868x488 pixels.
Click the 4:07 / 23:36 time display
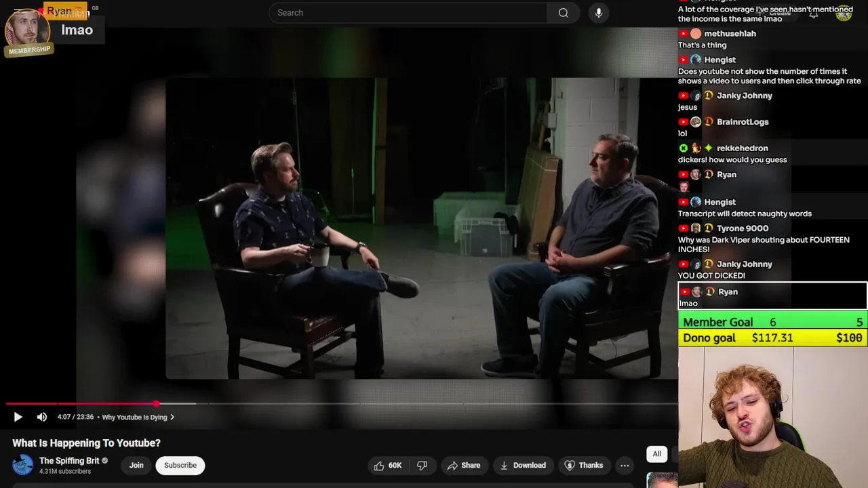pos(75,418)
